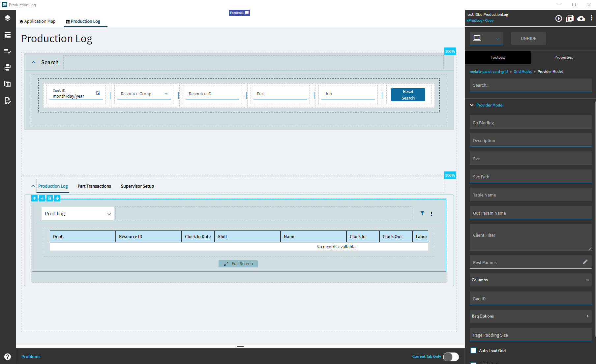Screen dimensions: 596x364
Task: Click the kProdLog - Copy link
Action: point(480,20)
